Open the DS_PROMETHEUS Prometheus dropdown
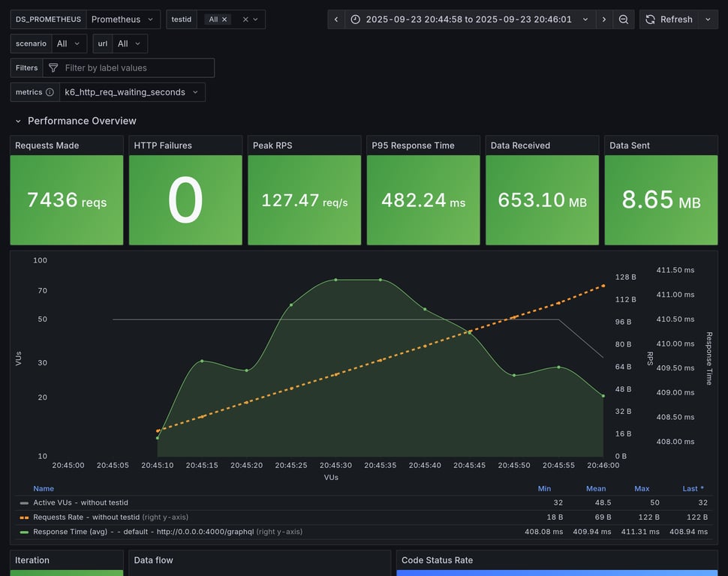 point(122,19)
